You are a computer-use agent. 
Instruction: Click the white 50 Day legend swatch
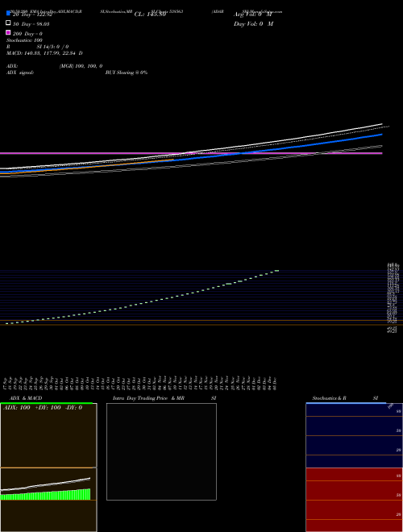9,23
